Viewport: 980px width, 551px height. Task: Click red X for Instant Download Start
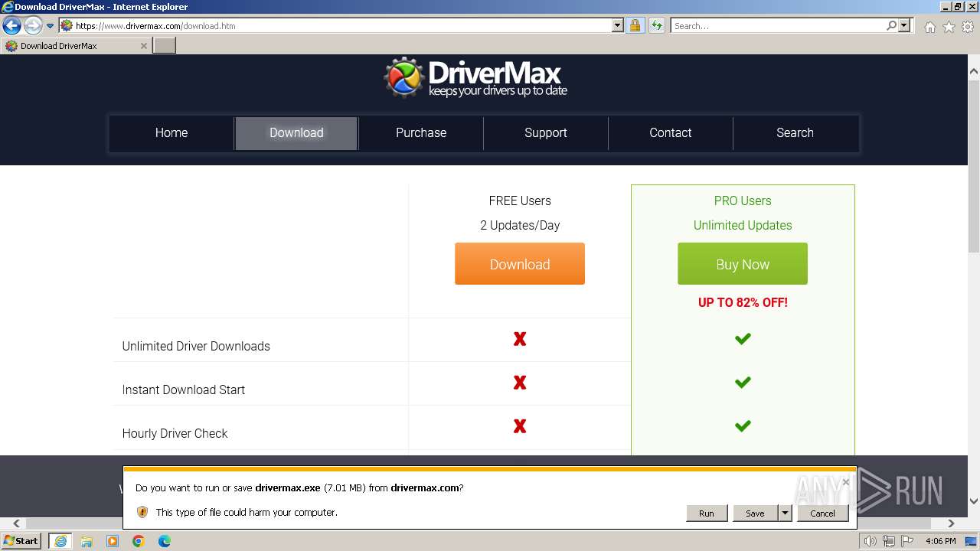[520, 382]
